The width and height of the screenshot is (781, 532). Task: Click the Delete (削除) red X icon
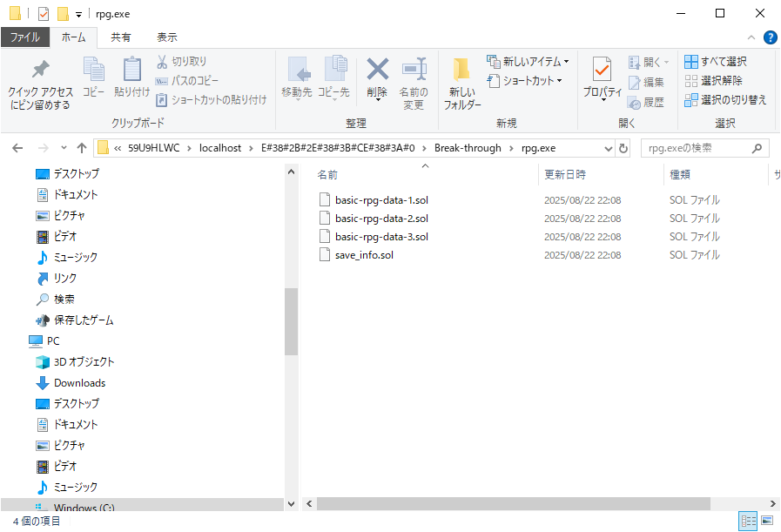[377, 71]
